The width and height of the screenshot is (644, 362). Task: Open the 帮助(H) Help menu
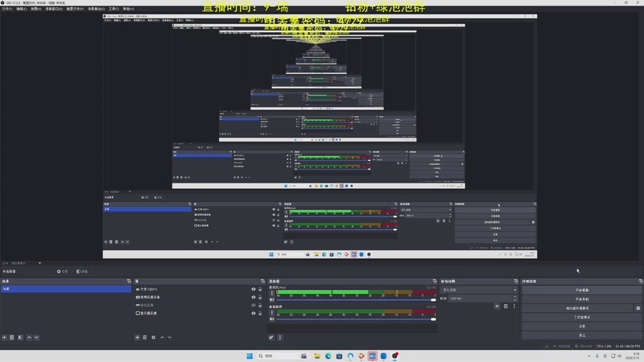(129, 9)
